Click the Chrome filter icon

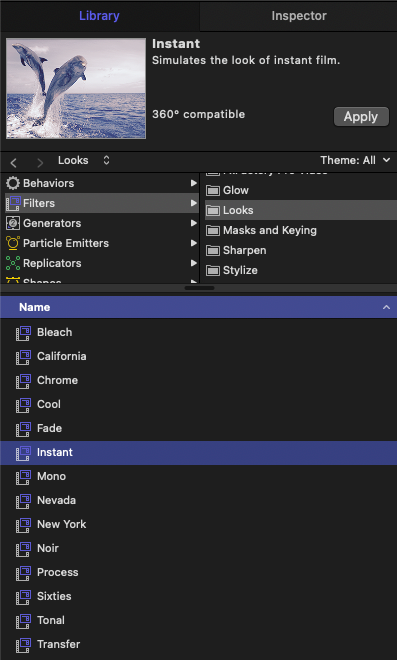(x=23, y=381)
